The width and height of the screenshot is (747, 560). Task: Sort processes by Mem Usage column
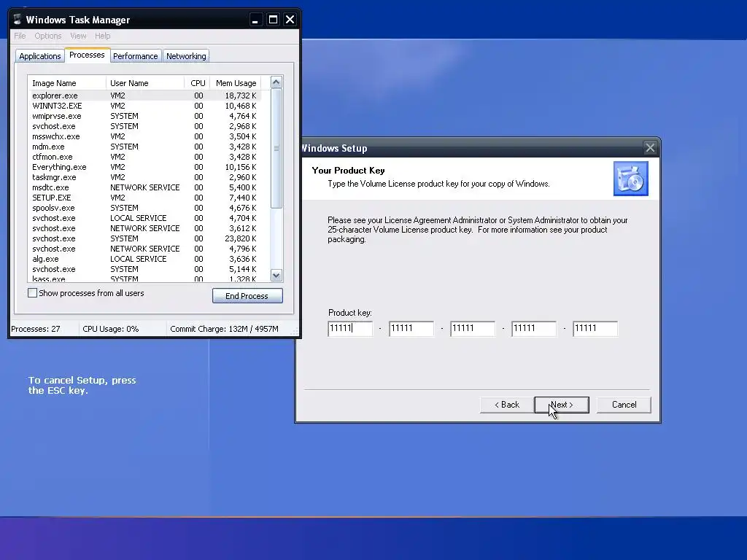point(236,83)
